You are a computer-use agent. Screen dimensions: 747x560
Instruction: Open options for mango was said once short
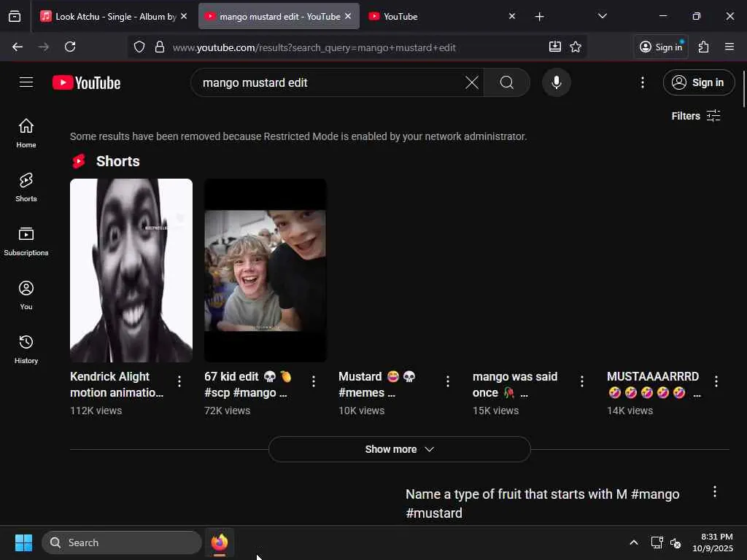point(581,381)
